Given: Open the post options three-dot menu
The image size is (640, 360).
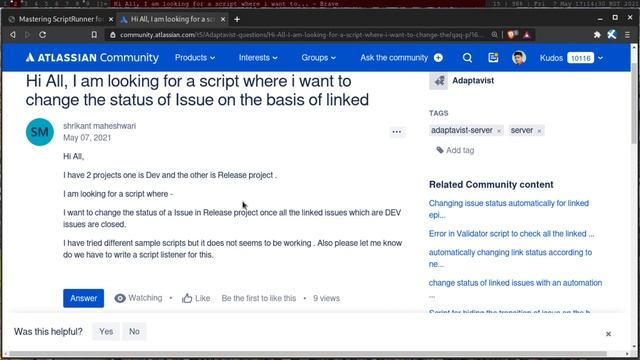Looking at the screenshot, I should (x=397, y=132).
